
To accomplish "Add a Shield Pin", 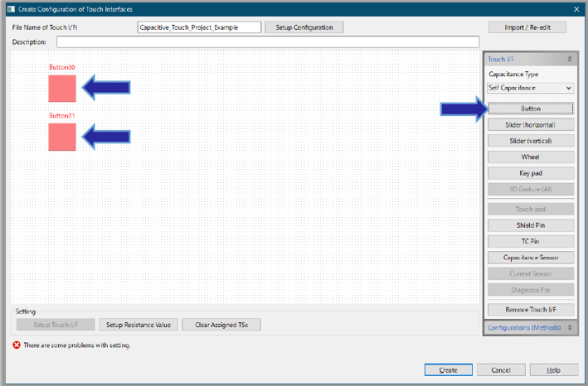I will (x=531, y=225).
